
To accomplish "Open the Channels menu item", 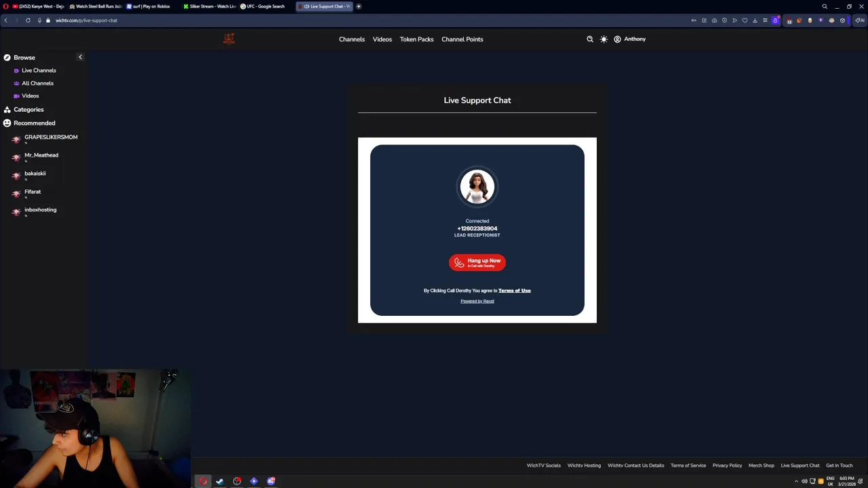I will click(352, 39).
